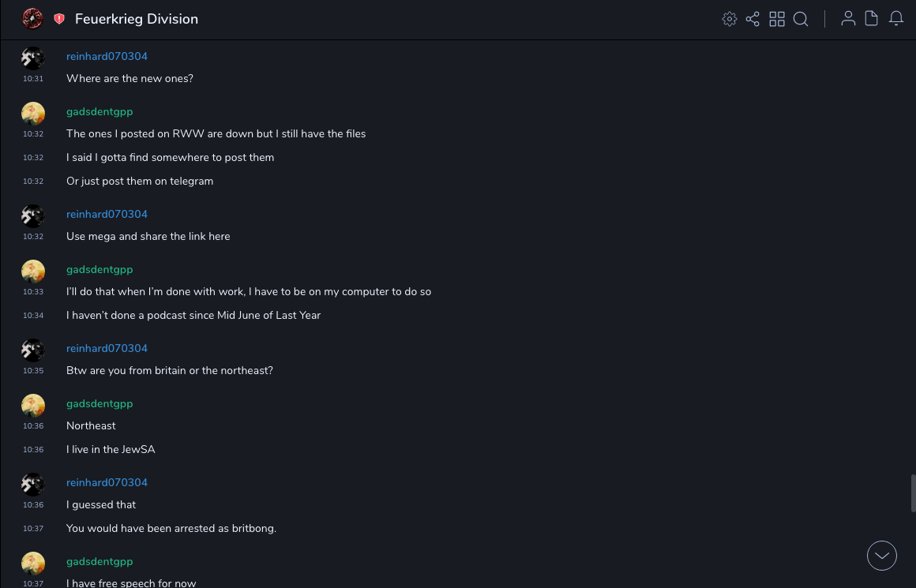Click the room avatar in the header

pos(32,19)
